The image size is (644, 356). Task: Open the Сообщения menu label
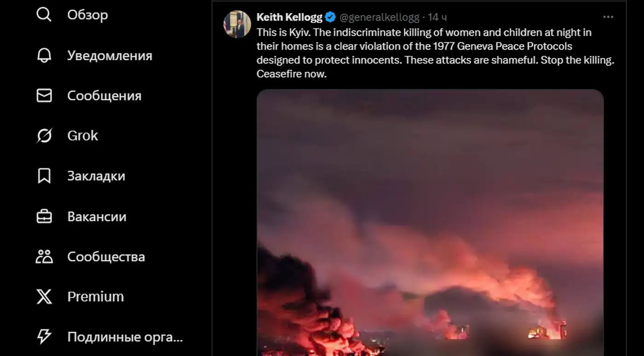click(104, 96)
